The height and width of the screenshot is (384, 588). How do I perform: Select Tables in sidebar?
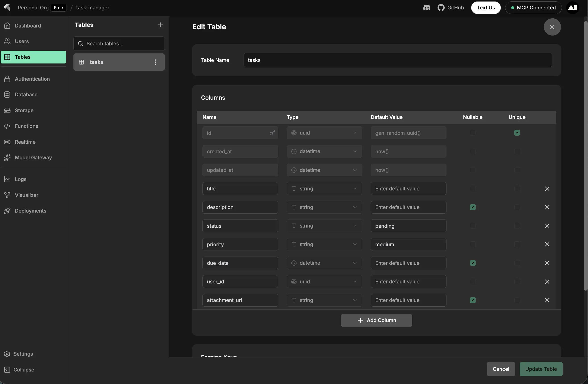pos(33,57)
